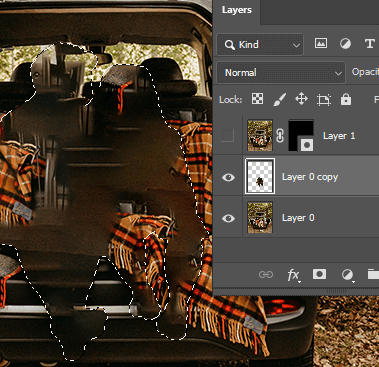Filter layers by adjustment layers icon
The image size is (379, 367).
(x=345, y=44)
